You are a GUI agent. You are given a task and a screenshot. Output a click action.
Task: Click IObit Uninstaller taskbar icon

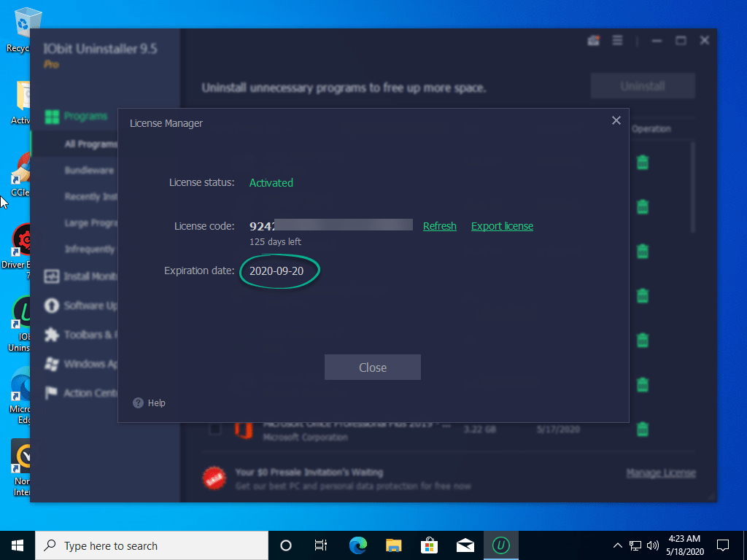500,545
